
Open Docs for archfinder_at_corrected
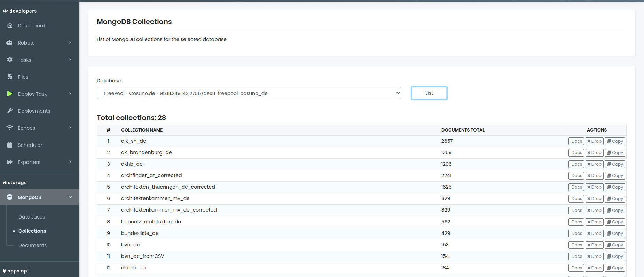tap(576, 176)
